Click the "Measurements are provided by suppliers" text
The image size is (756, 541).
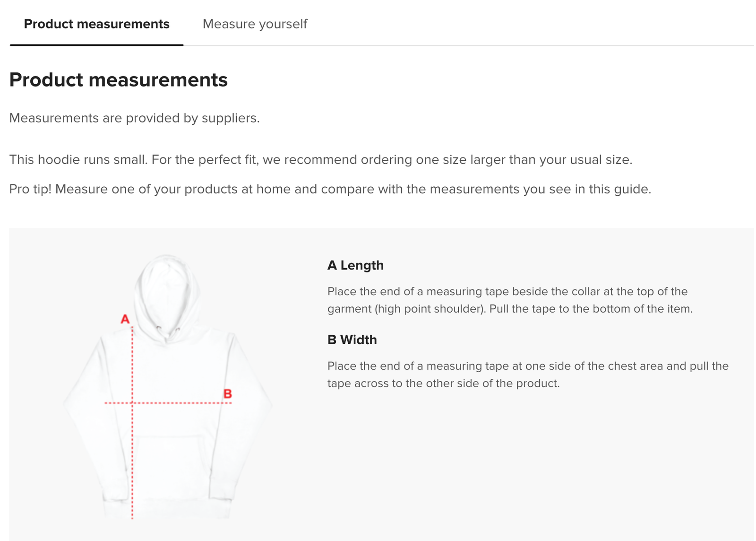(134, 118)
